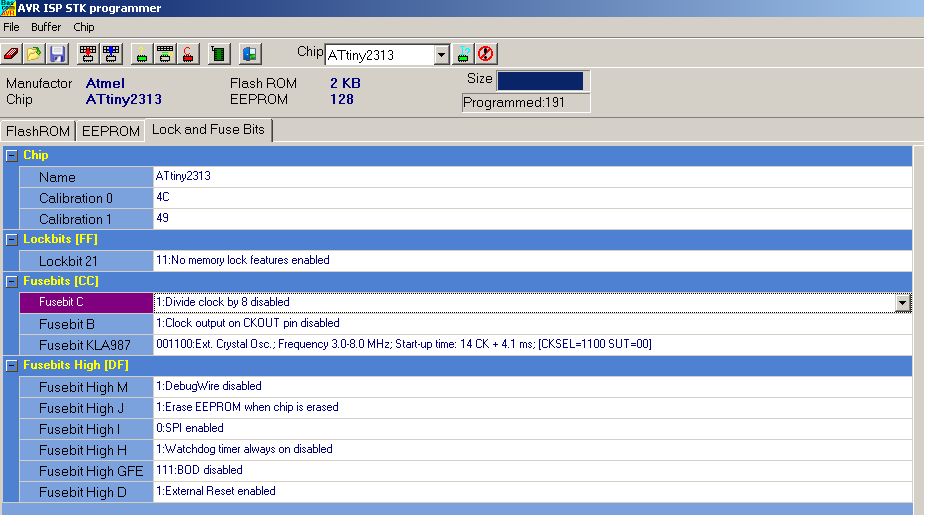Select the Name value ATtiny2313 cell
Image resolution: width=935 pixels, height=526 pixels.
tap(532, 177)
